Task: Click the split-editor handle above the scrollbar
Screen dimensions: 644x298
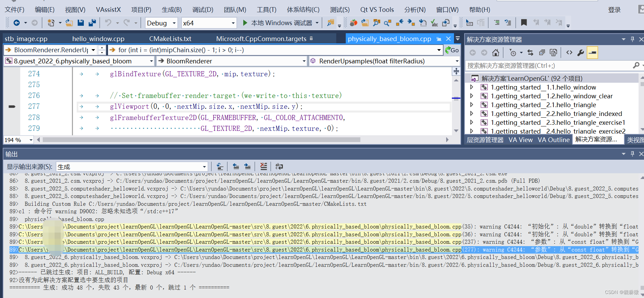Action: pyautogui.click(x=456, y=71)
